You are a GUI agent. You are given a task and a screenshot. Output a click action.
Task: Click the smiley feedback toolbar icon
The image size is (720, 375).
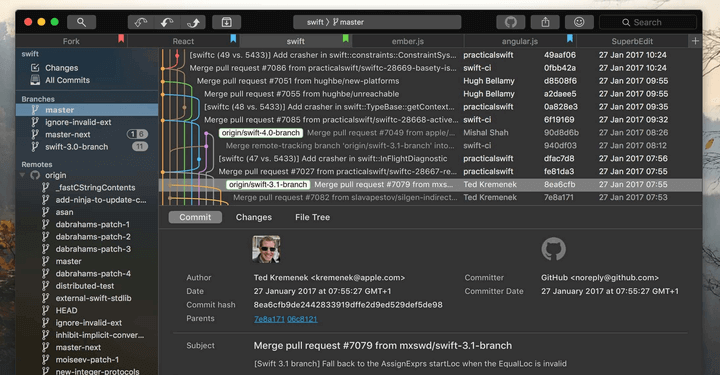[x=579, y=22]
